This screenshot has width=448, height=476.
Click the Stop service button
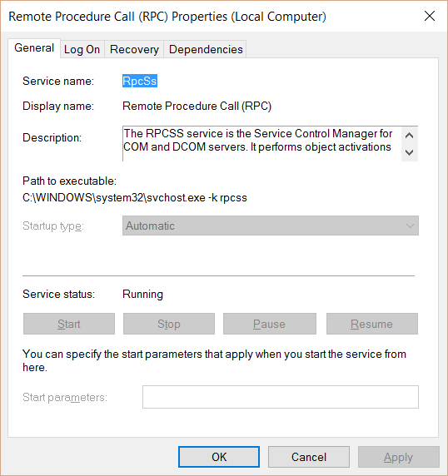(x=169, y=324)
